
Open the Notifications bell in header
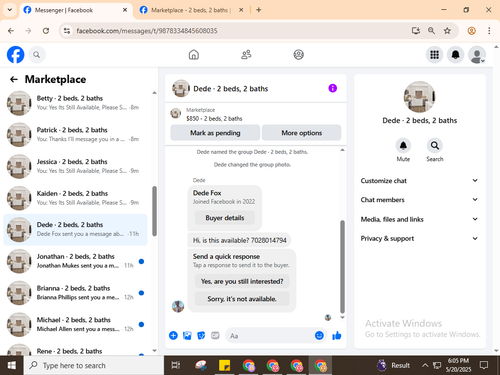pyautogui.click(x=455, y=55)
